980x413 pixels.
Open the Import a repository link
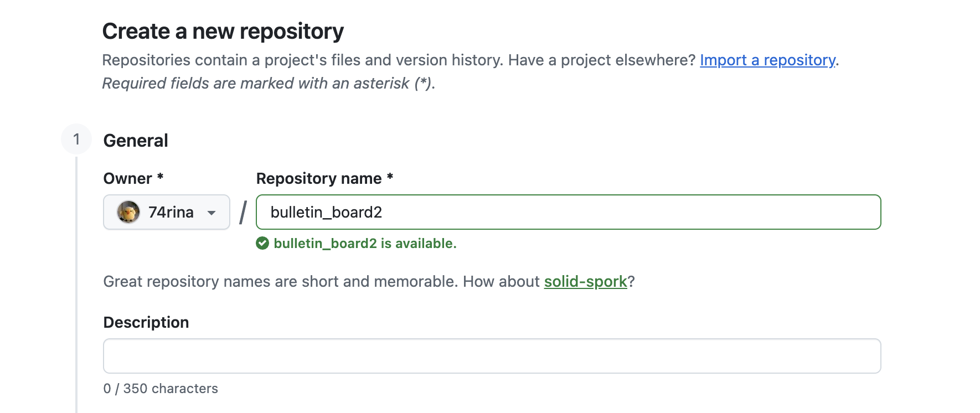tap(767, 60)
